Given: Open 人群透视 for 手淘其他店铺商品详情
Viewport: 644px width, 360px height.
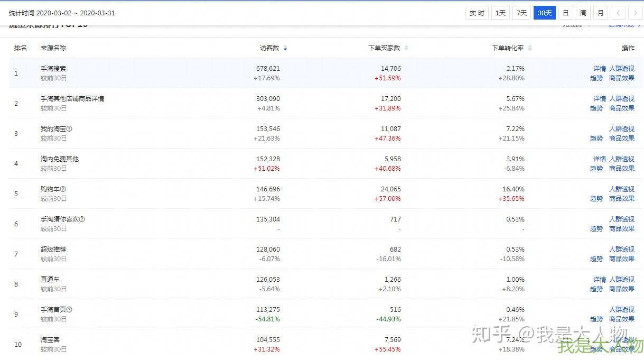Looking at the screenshot, I should tap(622, 99).
